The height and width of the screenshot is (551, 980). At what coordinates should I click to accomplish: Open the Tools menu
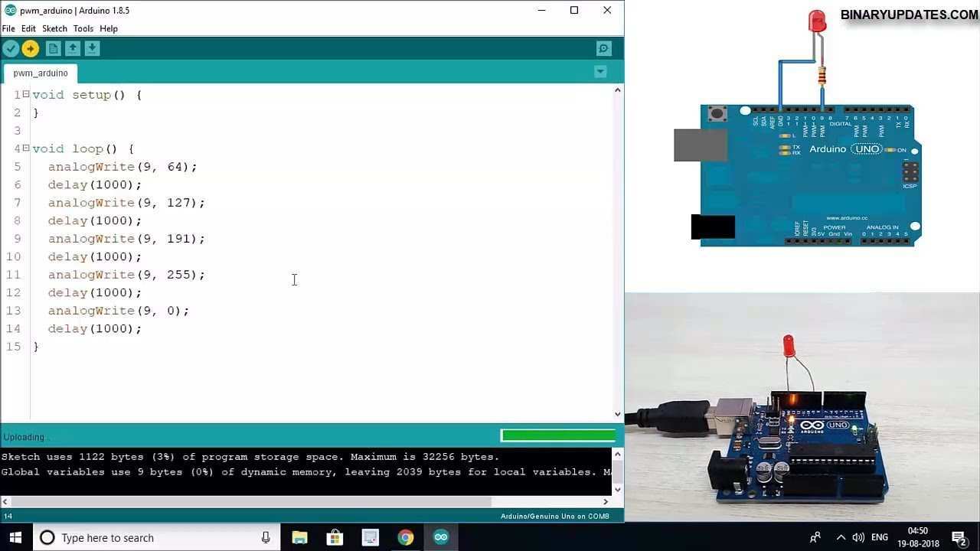[x=83, y=28]
